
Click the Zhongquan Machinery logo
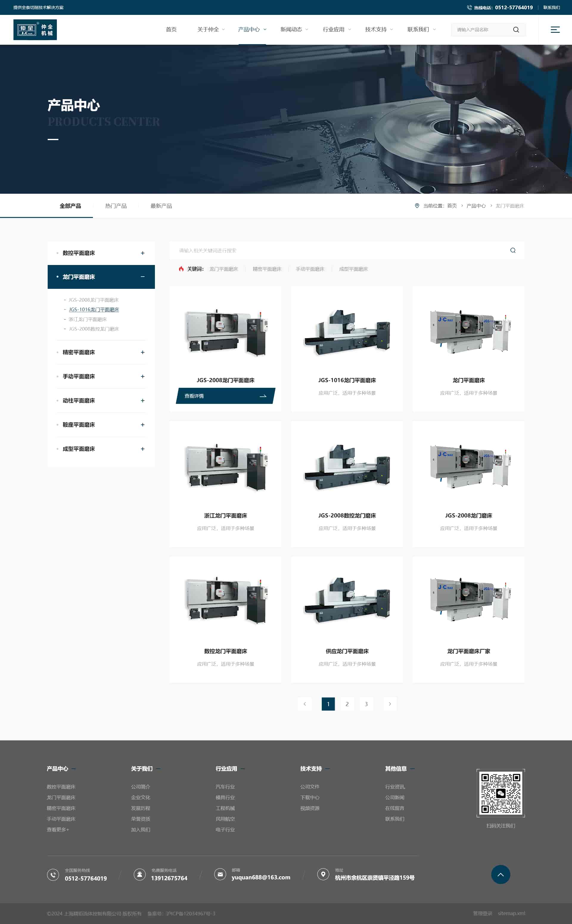pos(35,30)
